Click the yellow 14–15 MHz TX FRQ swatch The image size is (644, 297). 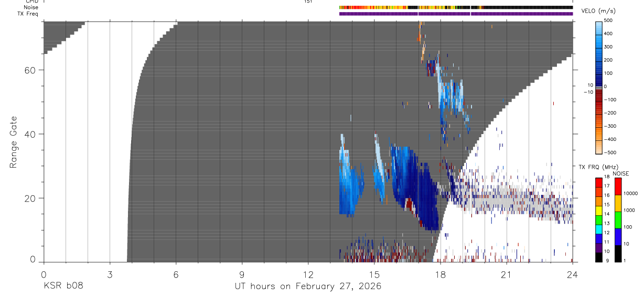click(x=598, y=210)
